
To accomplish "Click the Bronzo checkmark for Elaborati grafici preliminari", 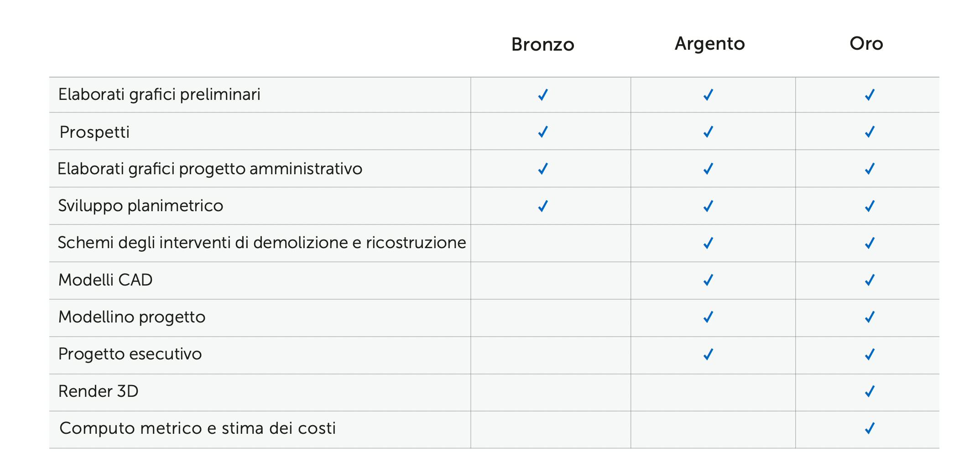I will [542, 95].
